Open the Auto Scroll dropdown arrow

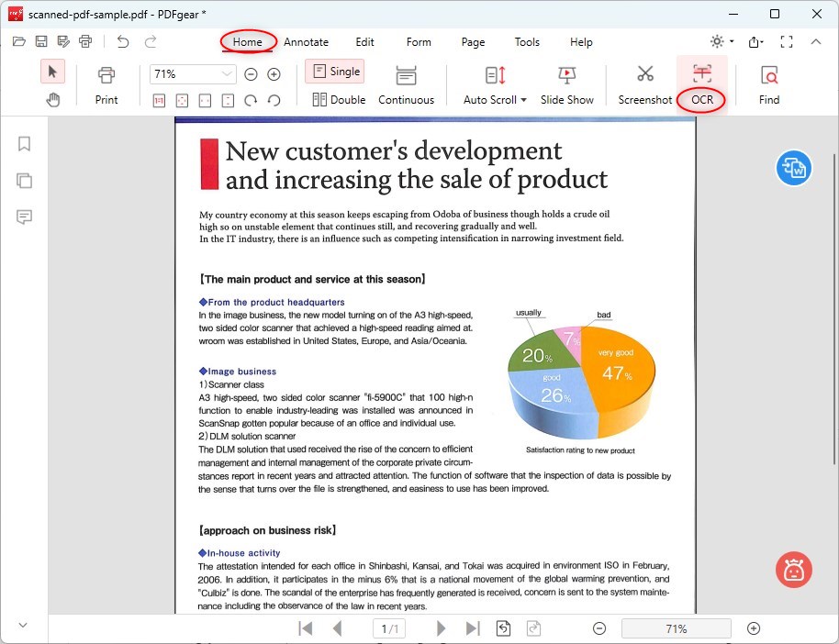pyautogui.click(x=523, y=100)
